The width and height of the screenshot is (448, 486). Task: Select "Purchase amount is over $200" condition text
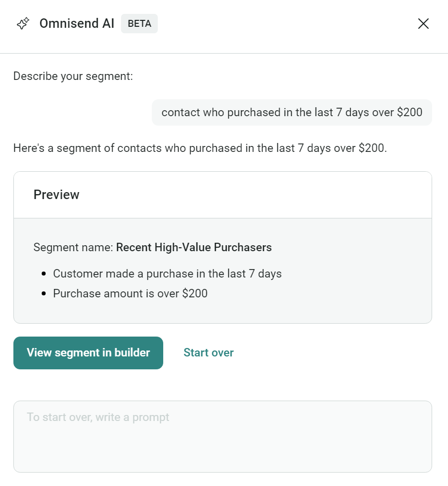(x=130, y=293)
